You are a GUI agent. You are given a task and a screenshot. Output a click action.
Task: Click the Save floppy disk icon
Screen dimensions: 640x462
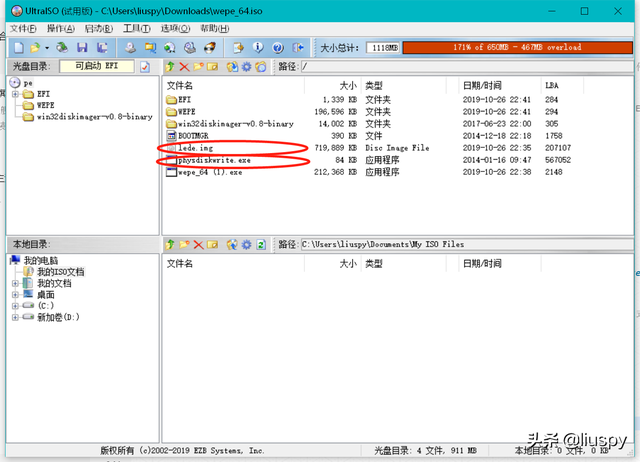[82, 48]
